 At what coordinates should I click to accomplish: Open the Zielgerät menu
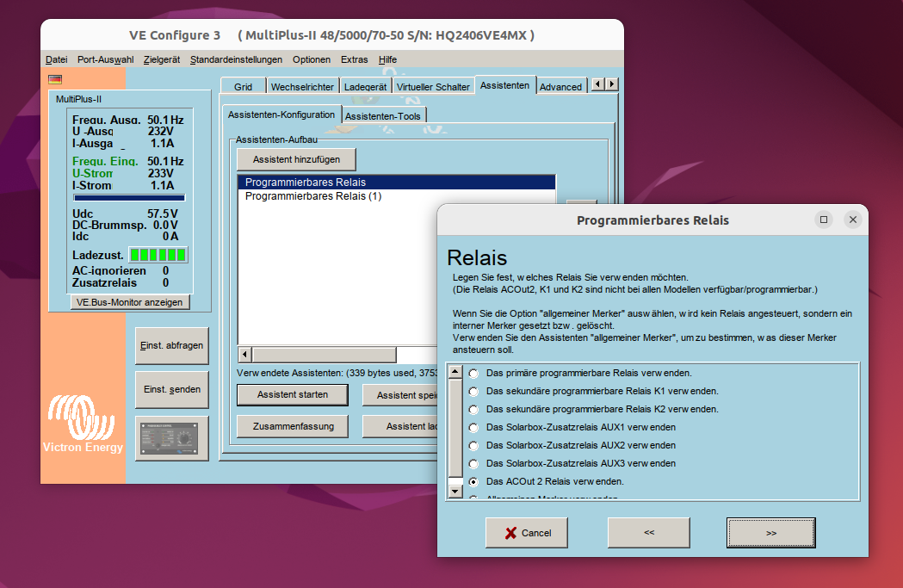(162, 59)
